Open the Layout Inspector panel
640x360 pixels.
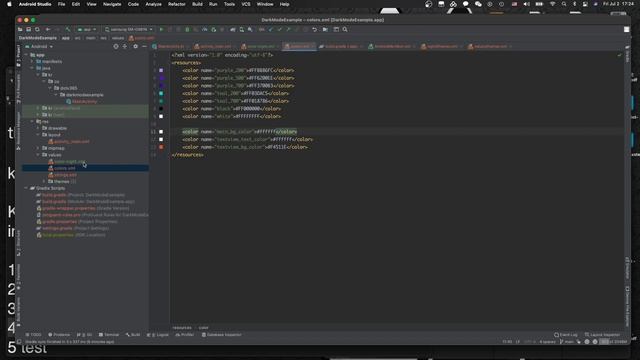tap(602, 335)
